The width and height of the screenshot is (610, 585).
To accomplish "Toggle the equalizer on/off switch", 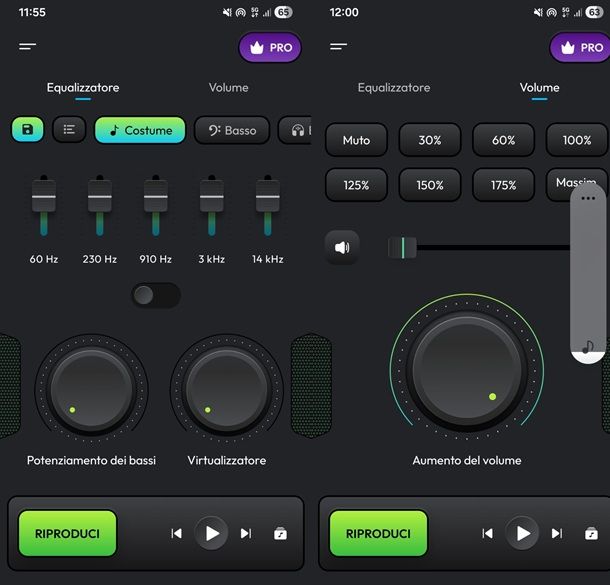I will pyautogui.click(x=156, y=295).
